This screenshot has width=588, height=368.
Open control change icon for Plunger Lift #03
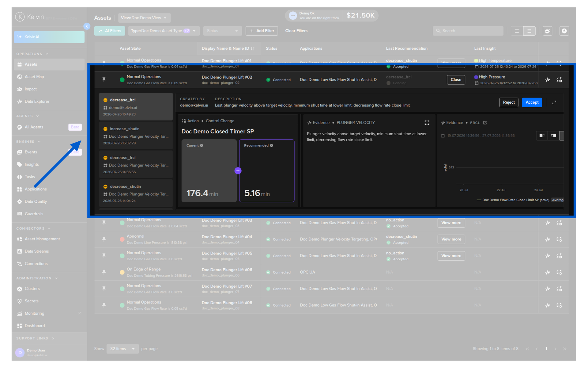point(559,223)
